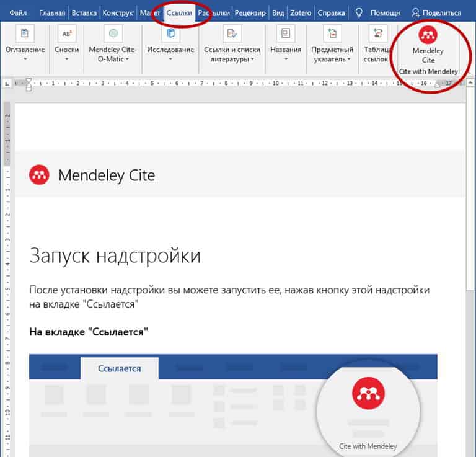Screen dimensions: 476x457
Task: Switch to the Вид ribbon tab
Action: click(278, 13)
